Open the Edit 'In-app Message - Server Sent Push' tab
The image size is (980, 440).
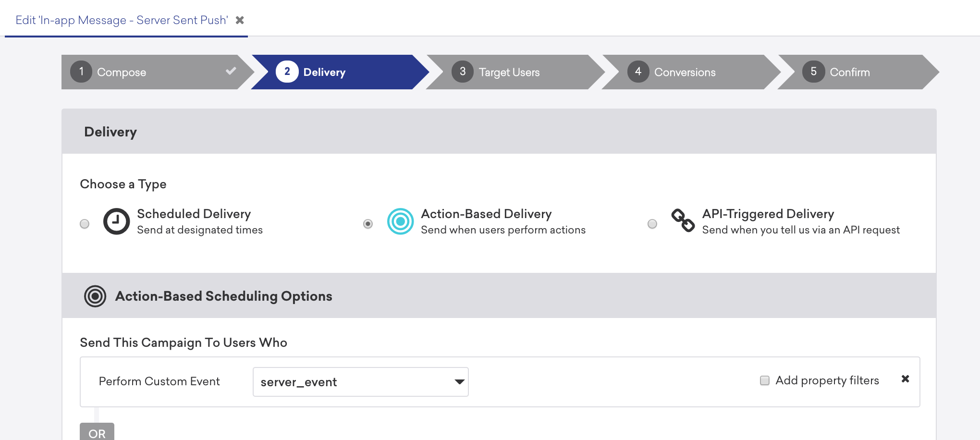pyautogui.click(x=122, y=20)
